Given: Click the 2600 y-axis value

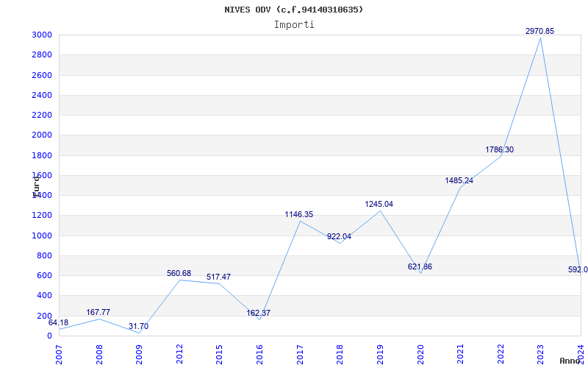Looking at the screenshot, I should 42,75.
